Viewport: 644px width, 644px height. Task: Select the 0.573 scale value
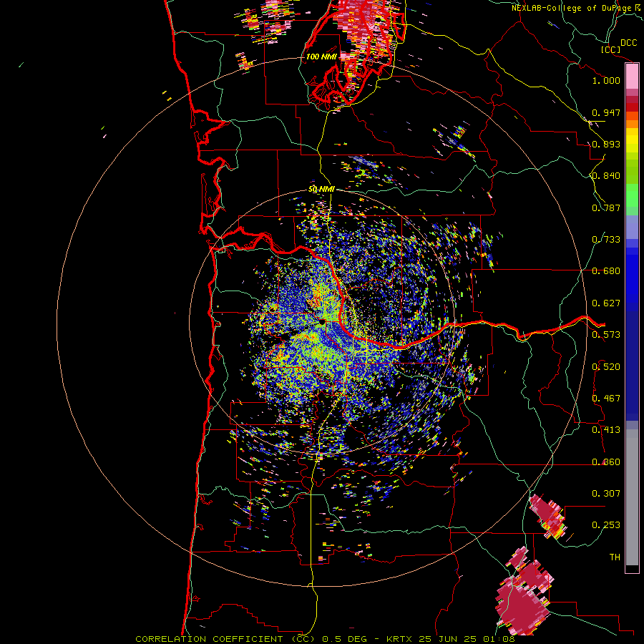[606, 335]
